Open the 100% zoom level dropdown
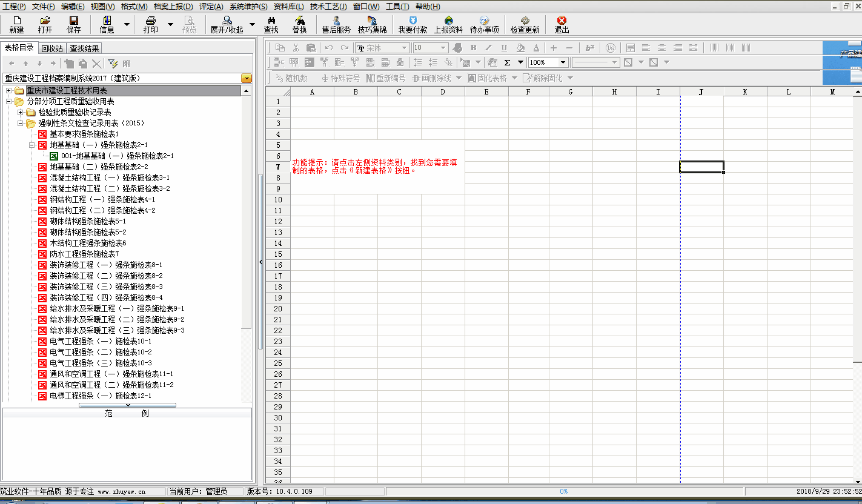Image resolution: width=862 pixels, height=504 pixels. tap(563, 62)
